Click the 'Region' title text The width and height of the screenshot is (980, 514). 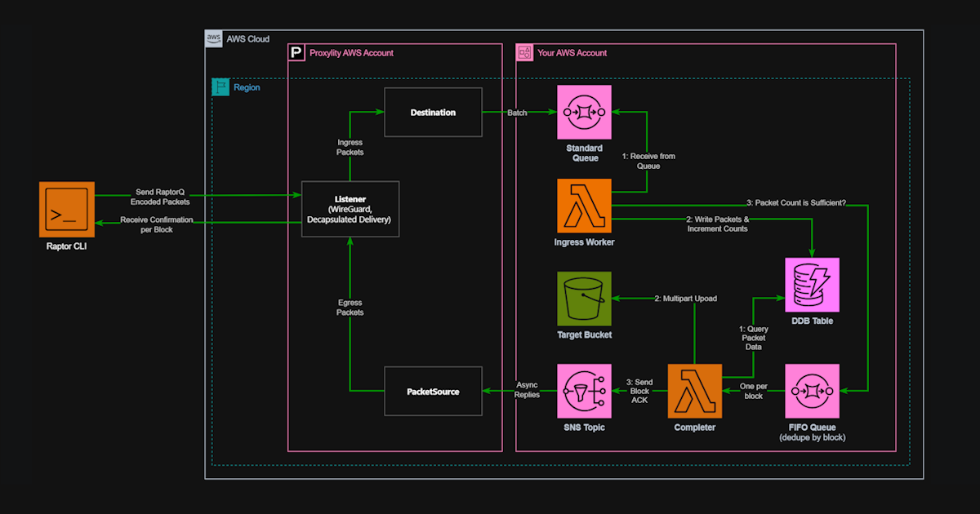pos(247,87)
